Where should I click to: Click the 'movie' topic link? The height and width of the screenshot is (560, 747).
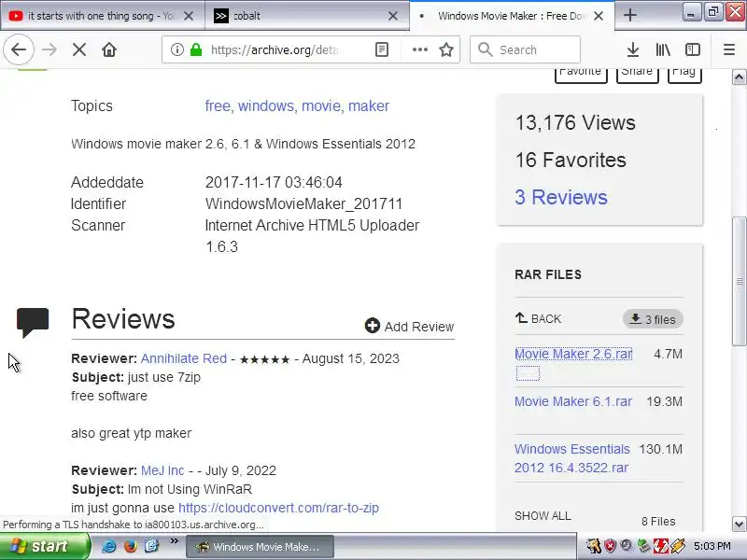(320, 105)
